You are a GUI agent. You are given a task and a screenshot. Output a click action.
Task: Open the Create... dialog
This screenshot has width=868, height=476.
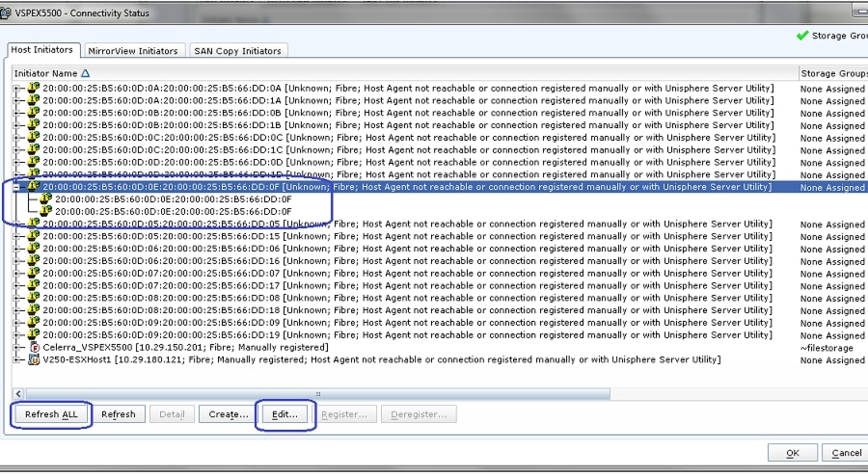click(x=228, y=414)
